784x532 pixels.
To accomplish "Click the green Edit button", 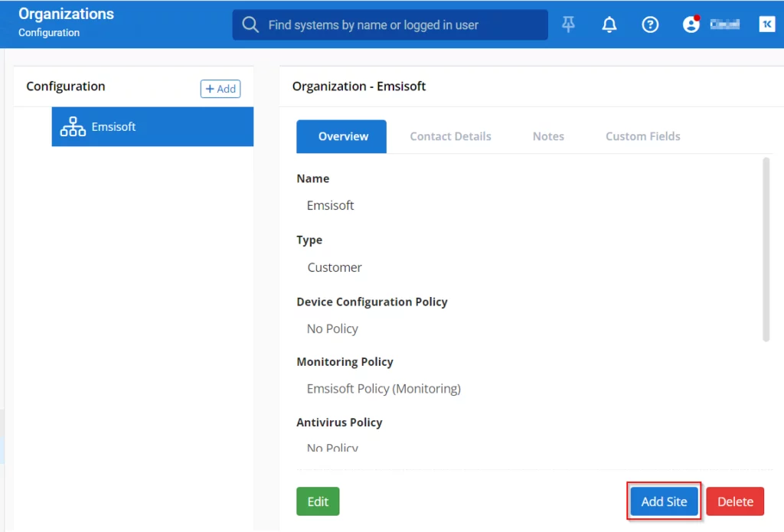I will pyautogui.click(x=318, y=501).
